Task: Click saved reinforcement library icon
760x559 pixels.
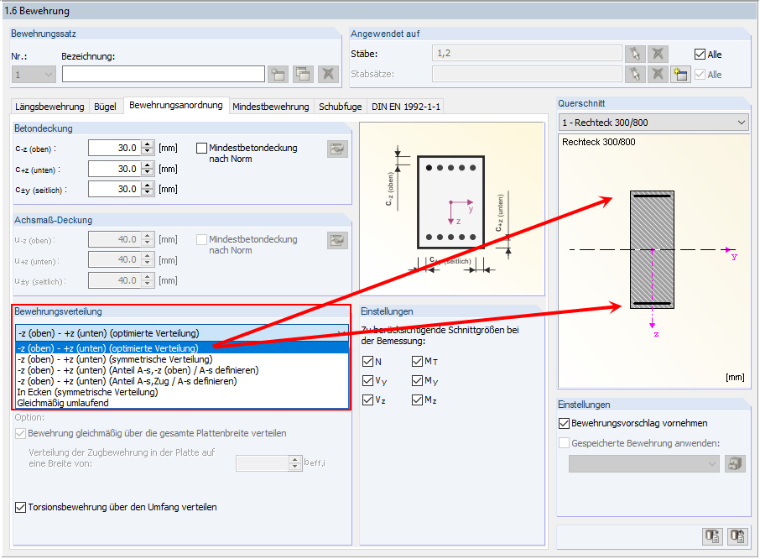Action: pyautogui.click(x=735, y=463)
